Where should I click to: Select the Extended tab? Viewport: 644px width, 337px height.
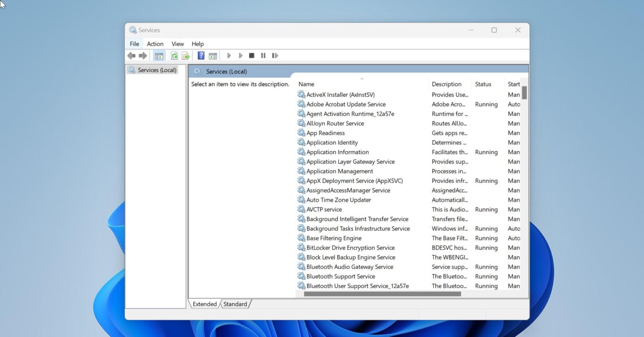tap(204, 304)
